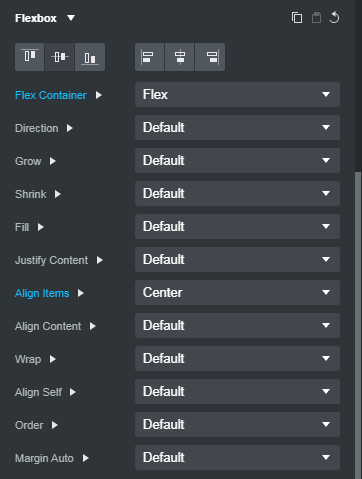Screen dimensions: 362x479
Task: Copy Flexbox styles with the copy icon
Action: pyautogui.click(x=297, y=18)
